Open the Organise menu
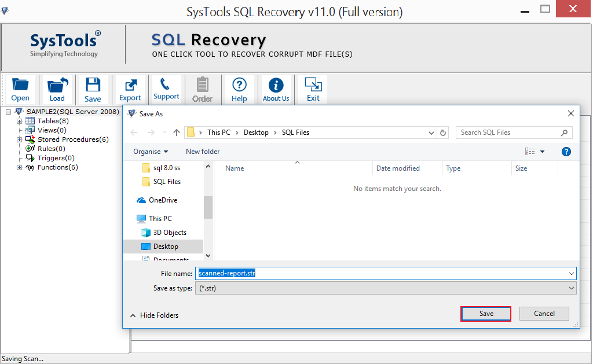This screenshot has width=593, height=364. pos(151,152)
